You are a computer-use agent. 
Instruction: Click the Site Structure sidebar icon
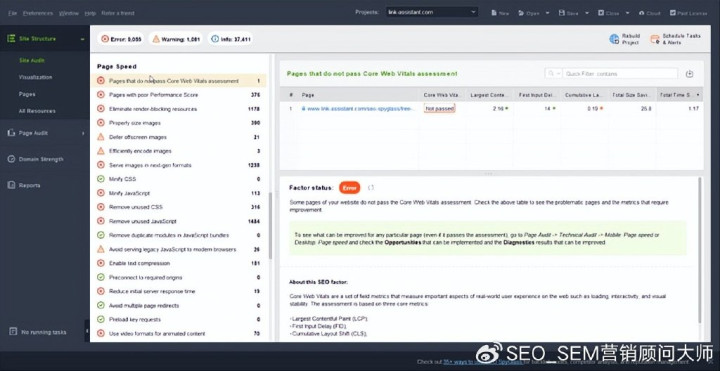coord(11,39)
